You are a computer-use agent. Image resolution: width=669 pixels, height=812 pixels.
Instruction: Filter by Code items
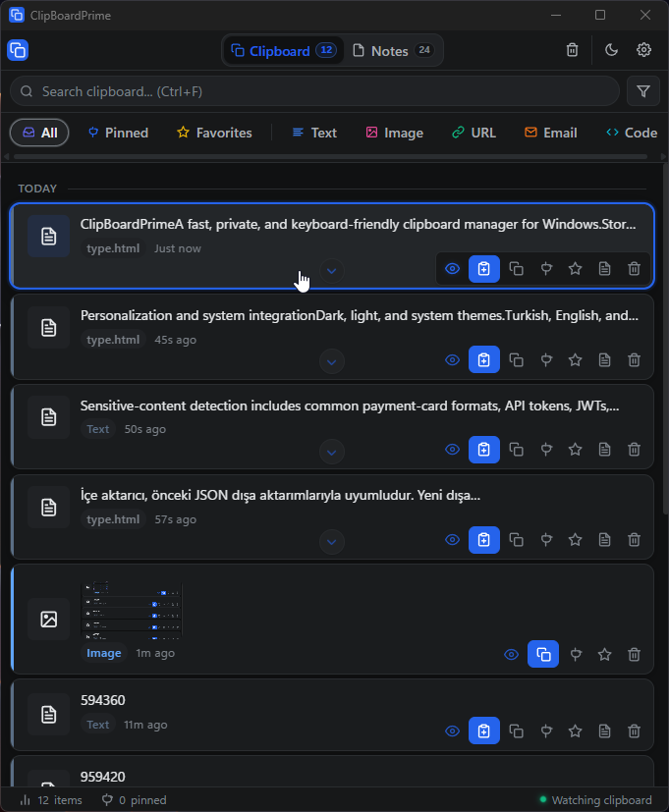pyautogui.click(x=632, y=133)
